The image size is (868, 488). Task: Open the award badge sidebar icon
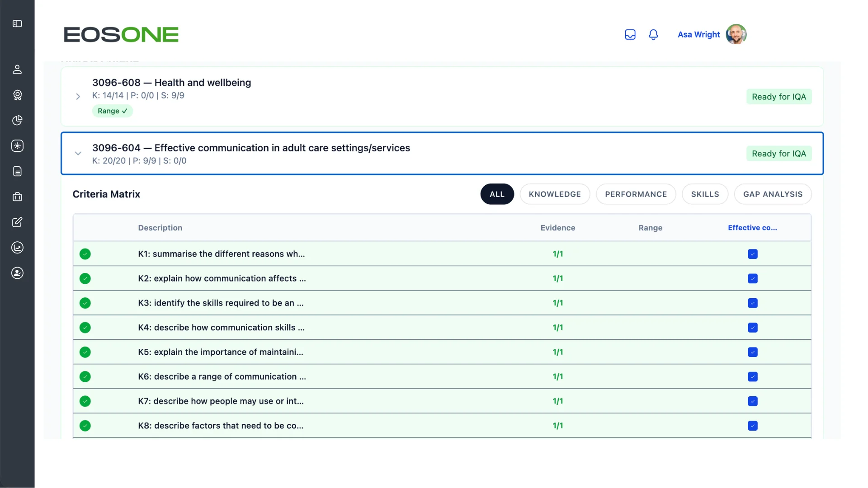[17, 95]
